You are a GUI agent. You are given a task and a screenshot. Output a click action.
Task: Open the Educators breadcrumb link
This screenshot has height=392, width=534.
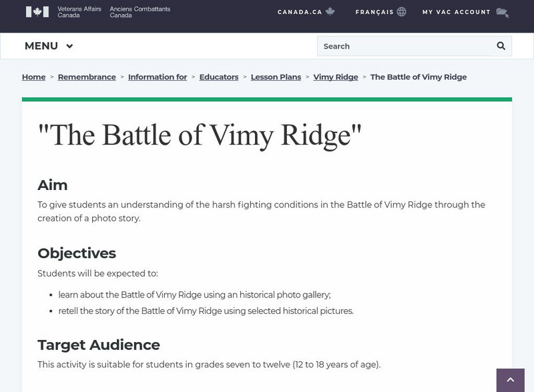219,77
